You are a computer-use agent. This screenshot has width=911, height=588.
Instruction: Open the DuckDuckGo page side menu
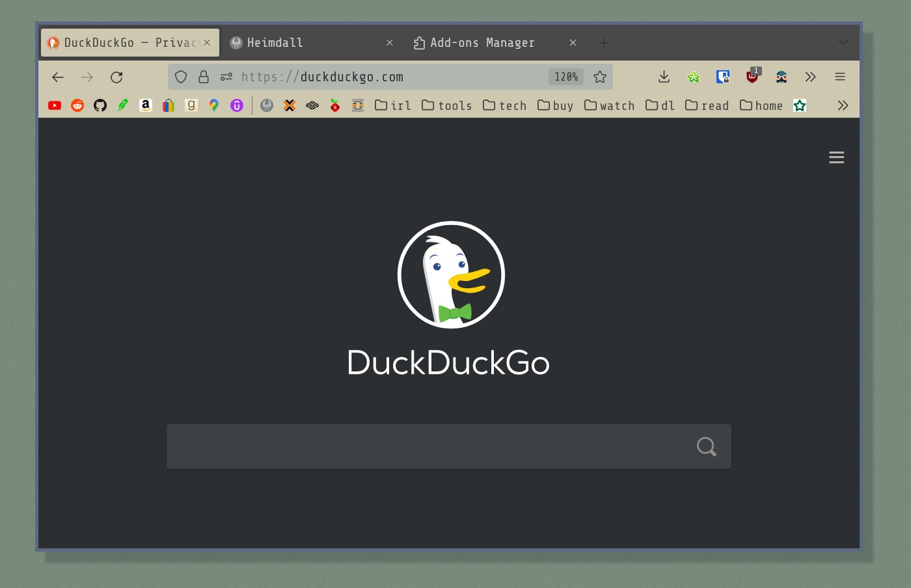pos(837,157)
